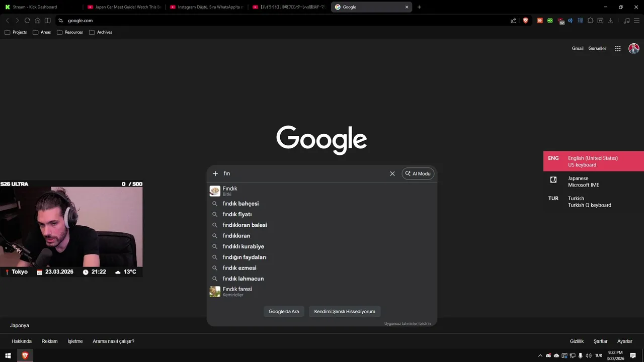
Task: Open the Şartlar footer link
Action: pyautogui.click(x=600, y=341)
